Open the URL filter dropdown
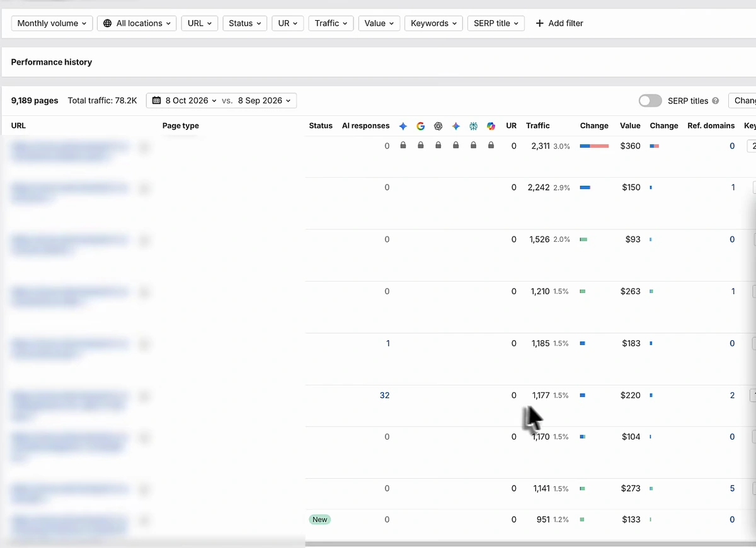Image resolution: width=756 pixels, height=548 pixels. pyautogui.click(x=200, y=23)
